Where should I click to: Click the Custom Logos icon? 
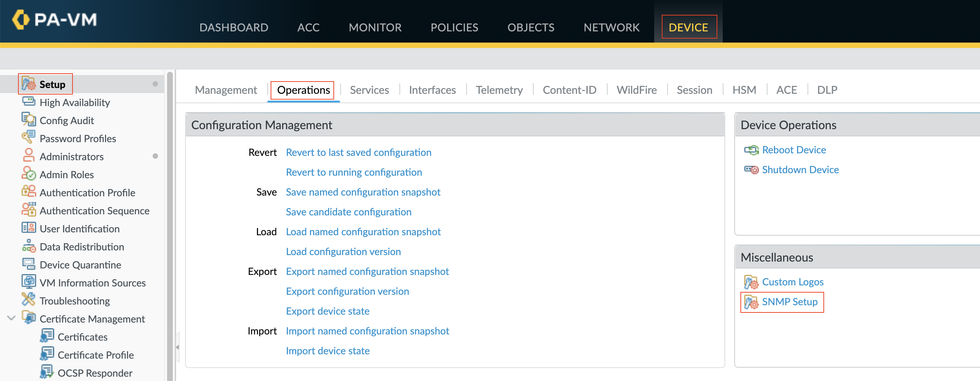[751, 282]
